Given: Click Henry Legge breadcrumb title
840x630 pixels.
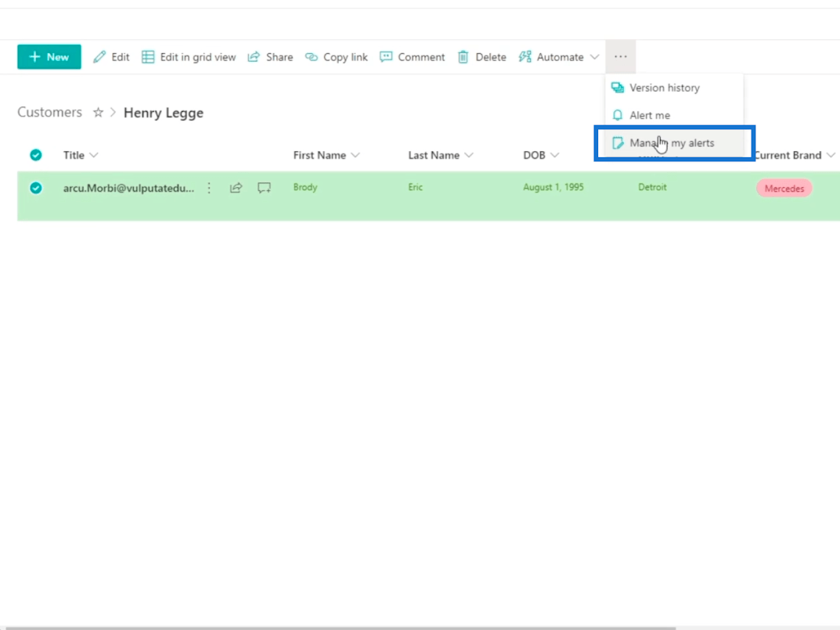Looking at the screenshot, I should [164, 113].
